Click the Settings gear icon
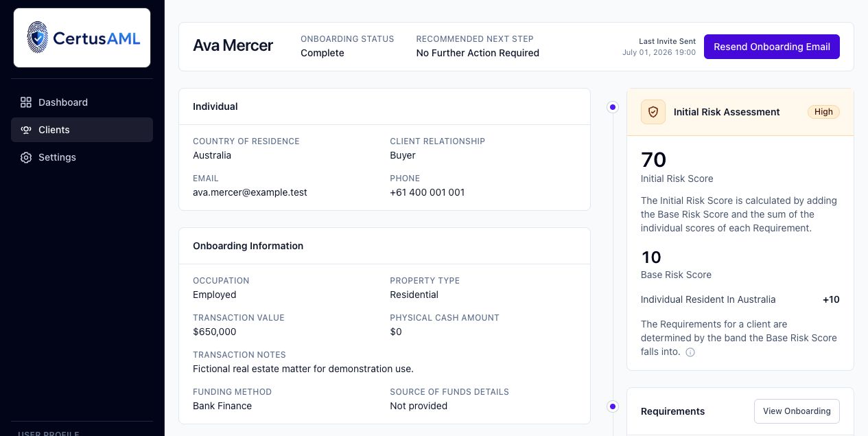The image size is (868, 436). pos(26,157)
